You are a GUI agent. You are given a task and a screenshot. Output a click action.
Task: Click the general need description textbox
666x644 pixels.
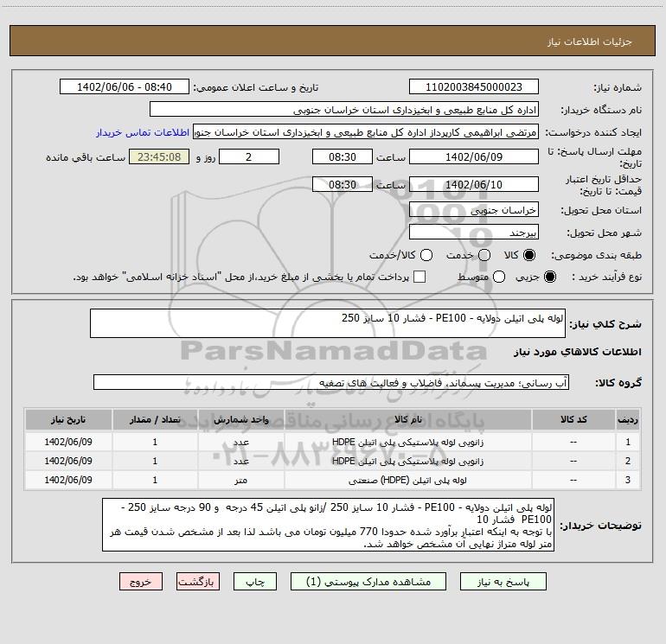click(x=328, y=323)
